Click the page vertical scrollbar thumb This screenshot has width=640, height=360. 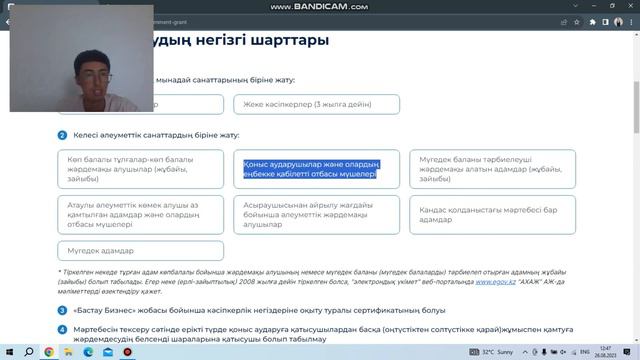point(636,107)
